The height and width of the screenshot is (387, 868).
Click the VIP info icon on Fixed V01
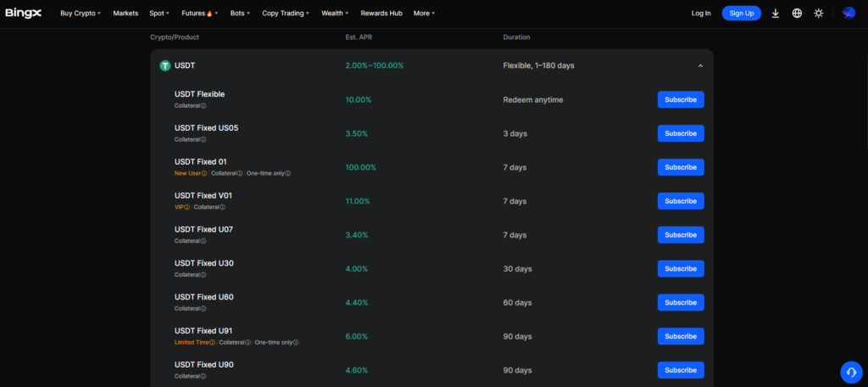[x=186, y=207]
